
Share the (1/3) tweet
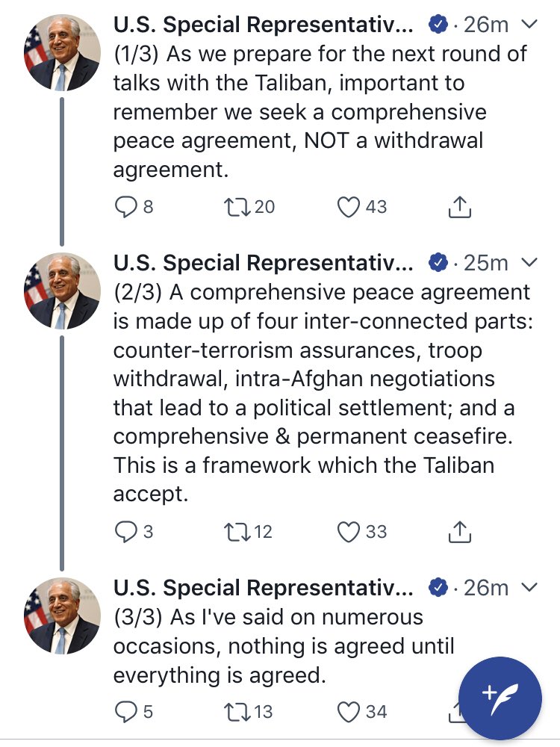click(x=460, y=207)
